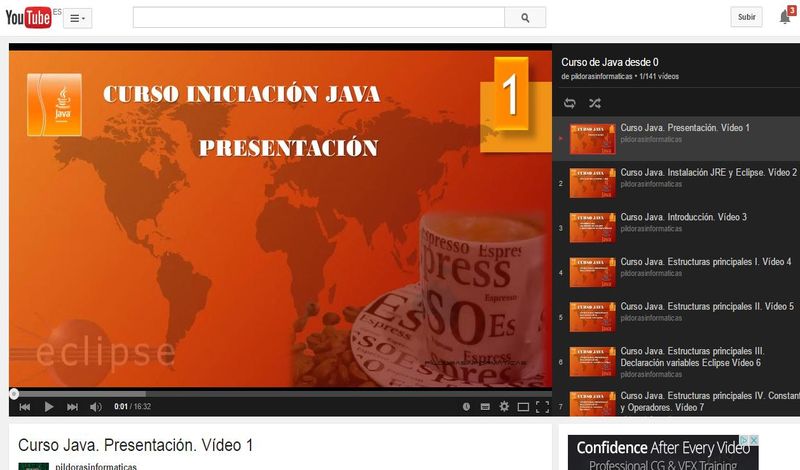Toggle subtitles on the player

pos(485,407)
